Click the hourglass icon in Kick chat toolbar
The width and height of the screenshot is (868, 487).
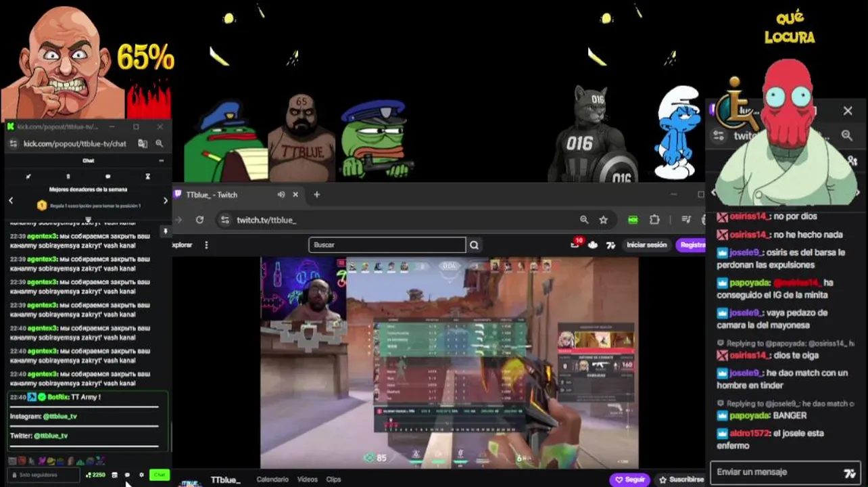[x=147, y=177]
